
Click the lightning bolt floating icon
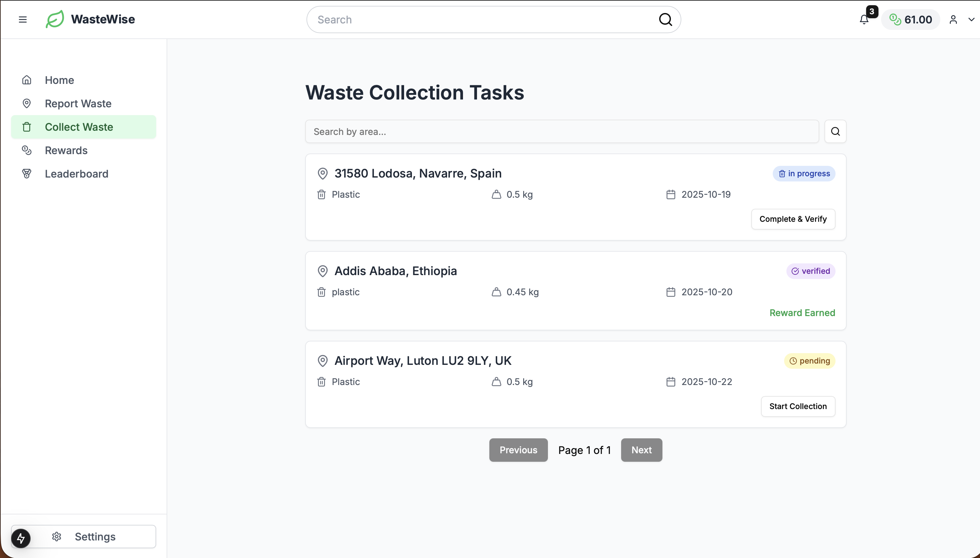[21, 538]
